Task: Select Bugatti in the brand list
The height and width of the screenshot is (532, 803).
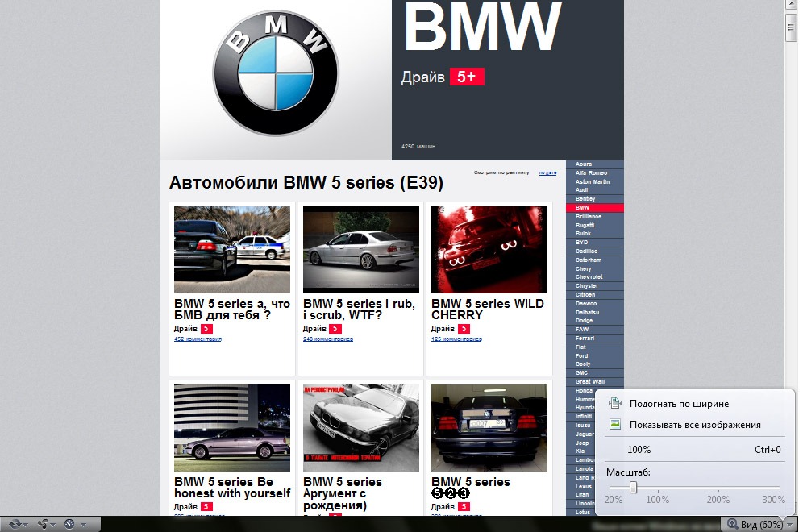Action: click(x=585, y=225)
